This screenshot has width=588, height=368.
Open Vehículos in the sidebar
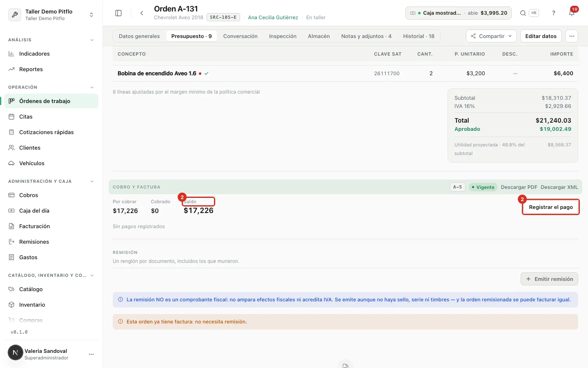pos(51,163)
